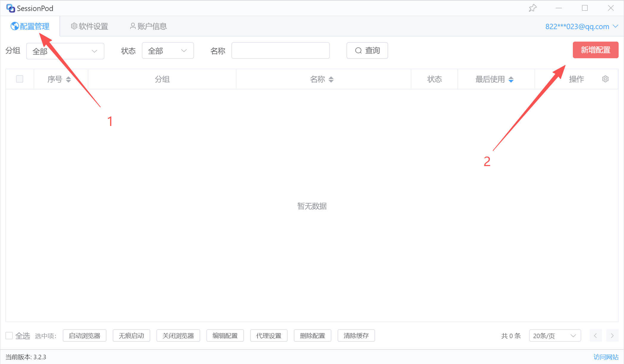
Task: Click the 新增配置 button
Action: pos(595,50)
